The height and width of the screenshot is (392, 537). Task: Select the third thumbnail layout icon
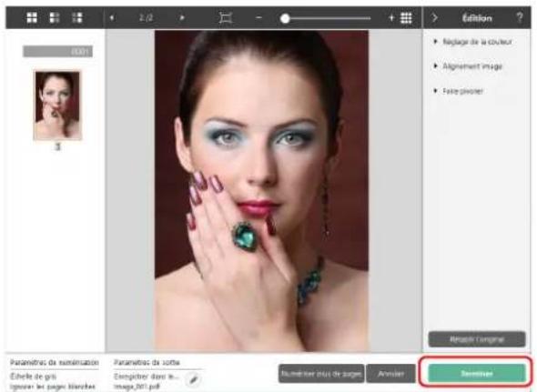point(77,18)
